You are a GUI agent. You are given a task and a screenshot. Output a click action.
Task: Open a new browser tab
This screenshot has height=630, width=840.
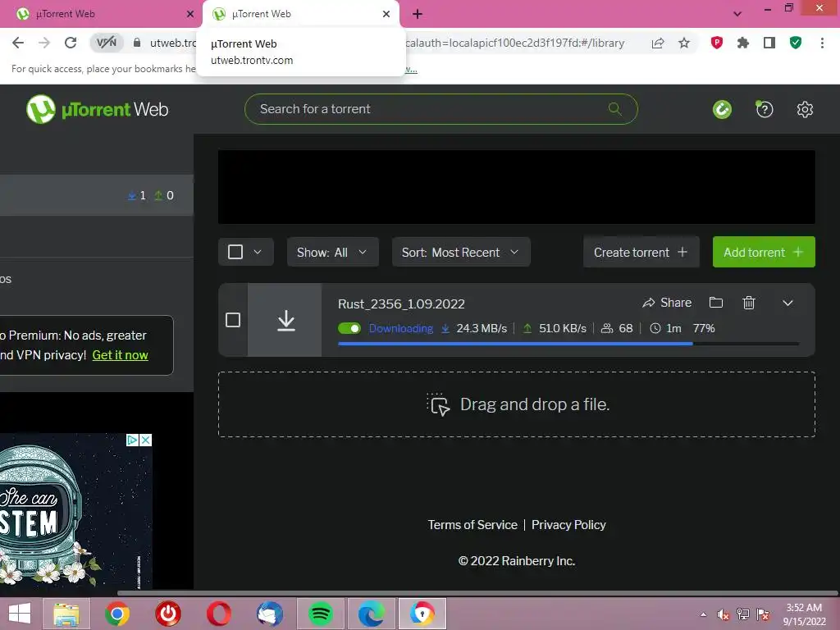[418, 14]
